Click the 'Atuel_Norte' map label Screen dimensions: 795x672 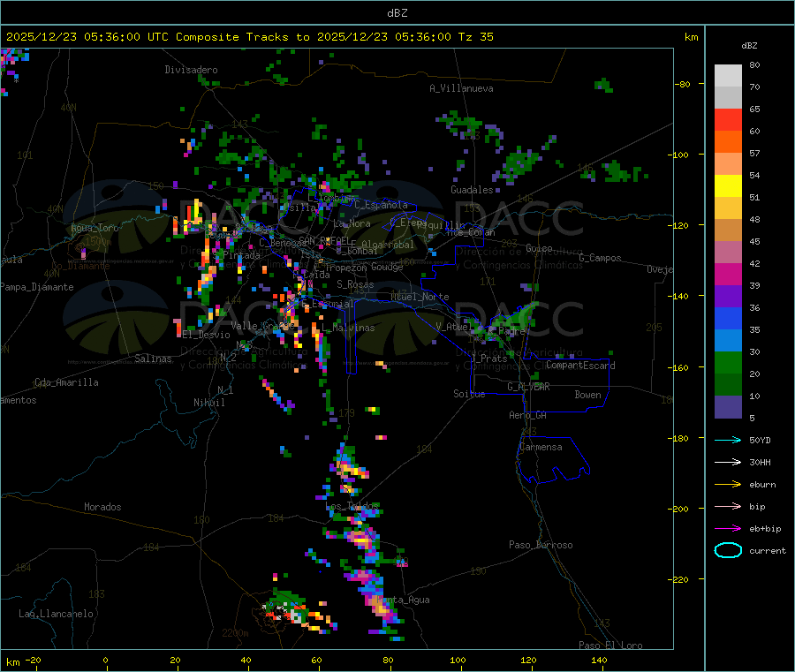420,297
